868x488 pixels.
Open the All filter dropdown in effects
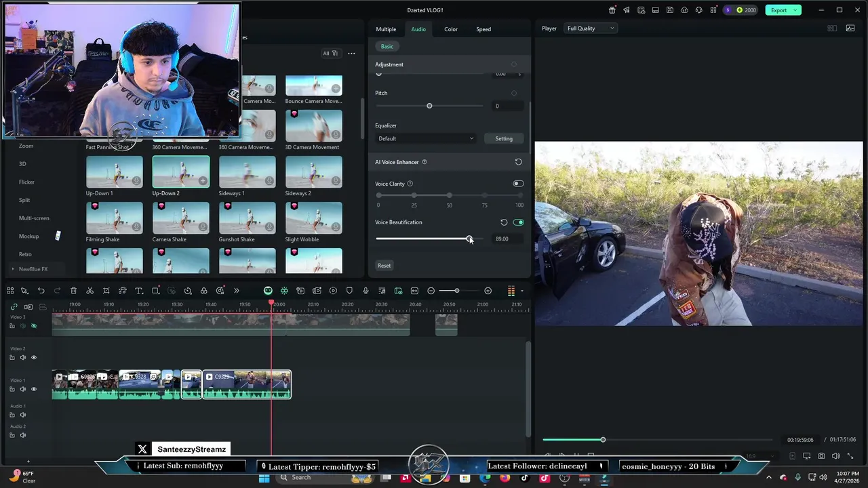pos(330,54)
